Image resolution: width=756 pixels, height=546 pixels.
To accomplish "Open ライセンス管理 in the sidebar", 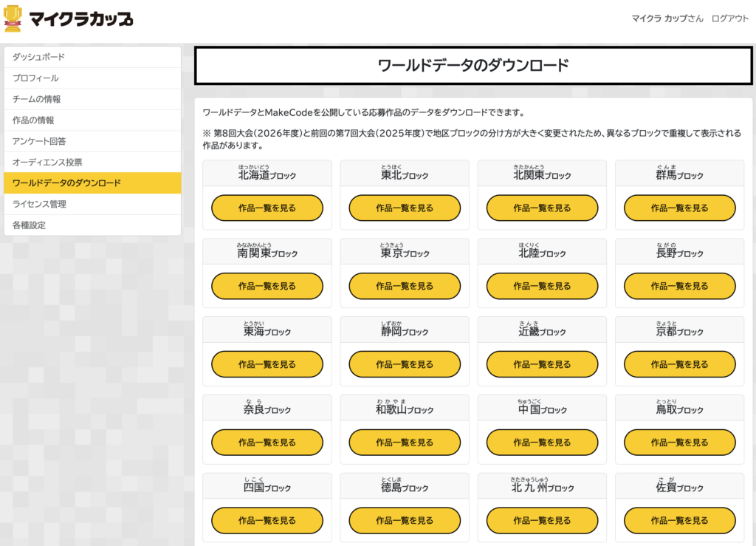I will (92, 204).
